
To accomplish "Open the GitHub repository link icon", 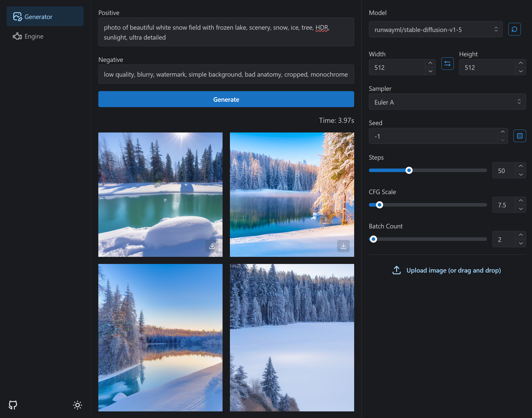I will (x=13, y=405).
